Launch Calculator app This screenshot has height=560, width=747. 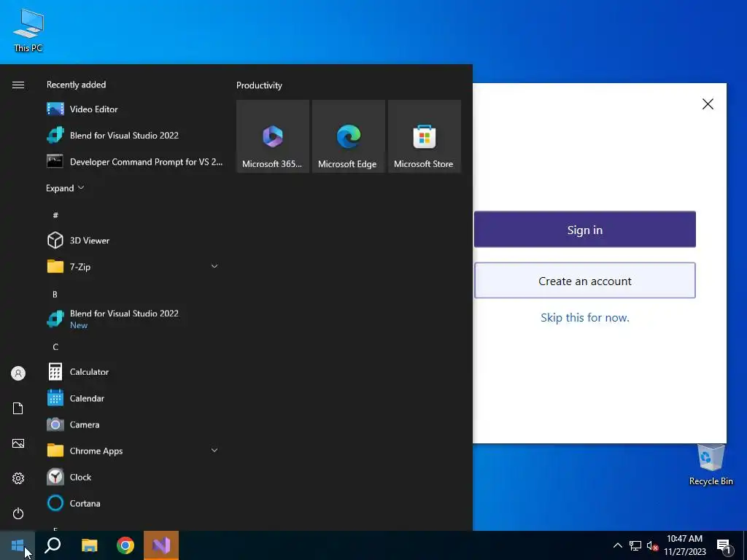pos(133,372)
